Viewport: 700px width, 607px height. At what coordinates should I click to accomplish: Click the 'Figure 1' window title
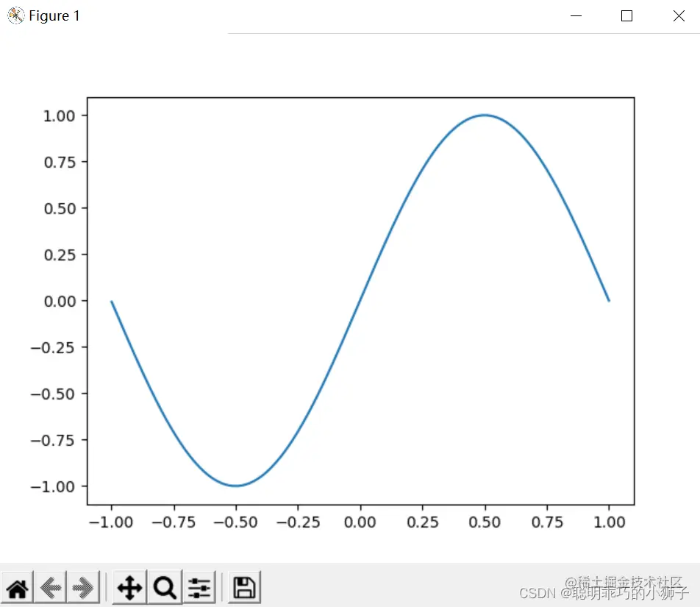click(x=54, y=16)
